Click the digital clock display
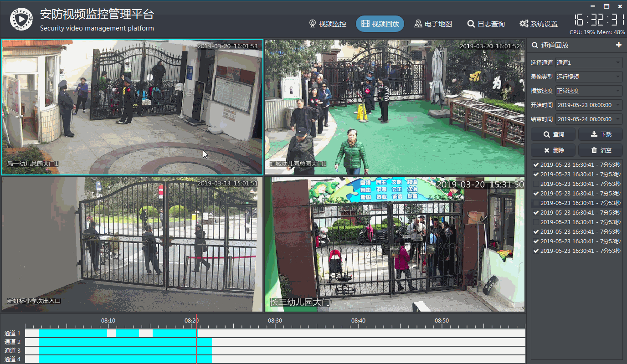The image size is (627, 364). click(599, 20)
